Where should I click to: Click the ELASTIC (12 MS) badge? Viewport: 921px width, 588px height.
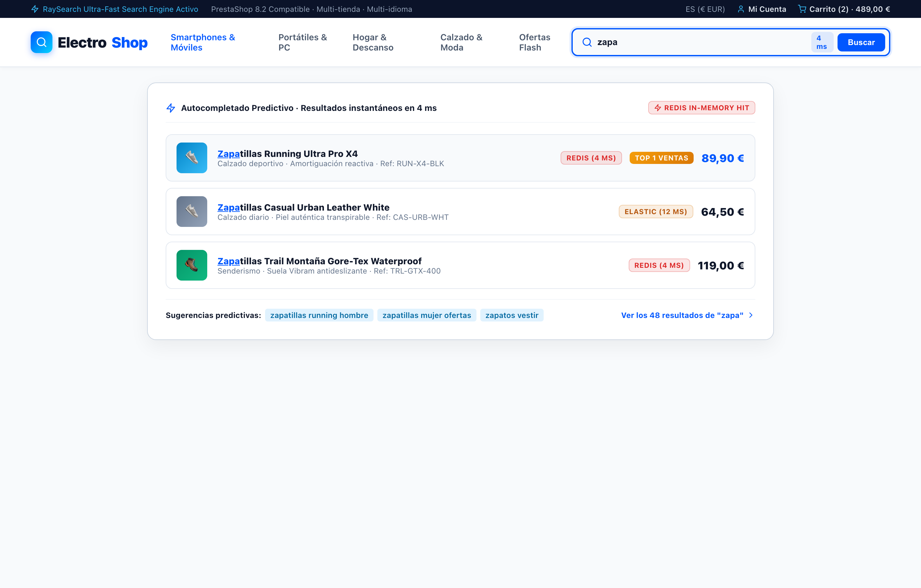coord(656,212)
